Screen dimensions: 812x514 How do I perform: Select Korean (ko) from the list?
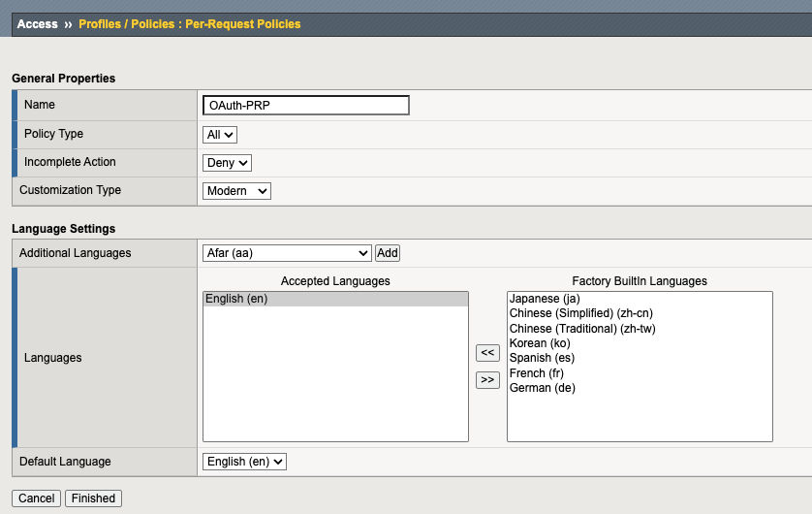pos(541,343)
